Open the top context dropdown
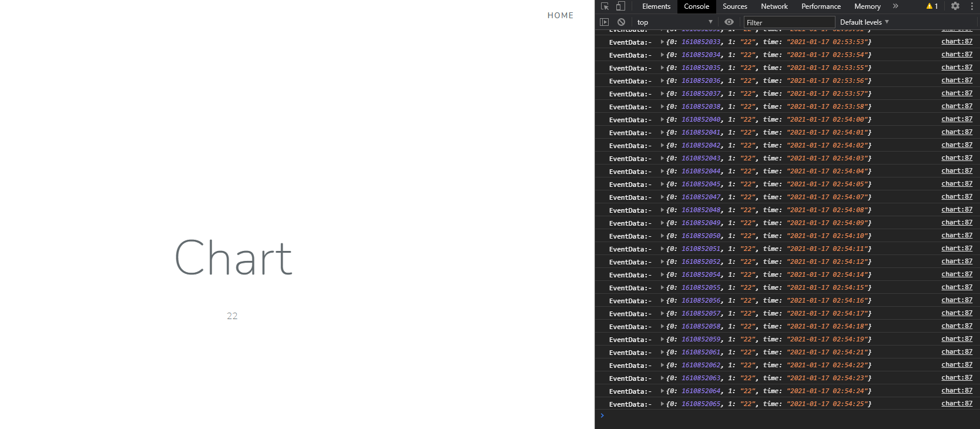 click(674, 22)
